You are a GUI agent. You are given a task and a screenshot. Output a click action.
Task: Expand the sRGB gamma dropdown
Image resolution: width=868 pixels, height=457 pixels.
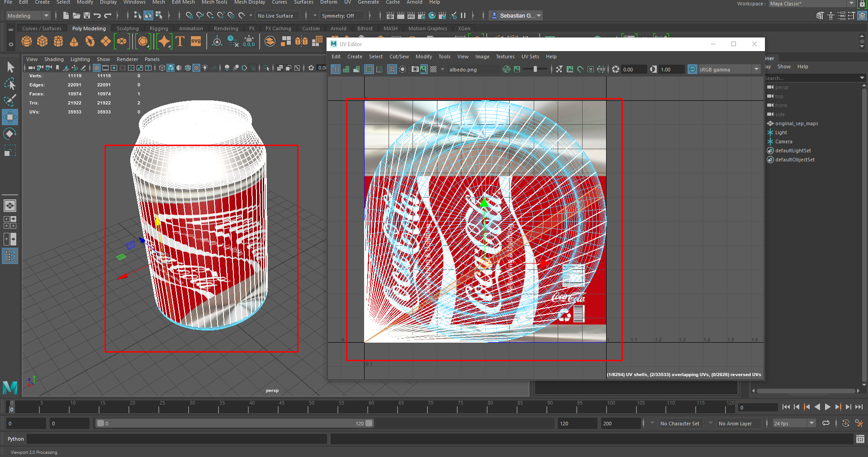point(756,69)
